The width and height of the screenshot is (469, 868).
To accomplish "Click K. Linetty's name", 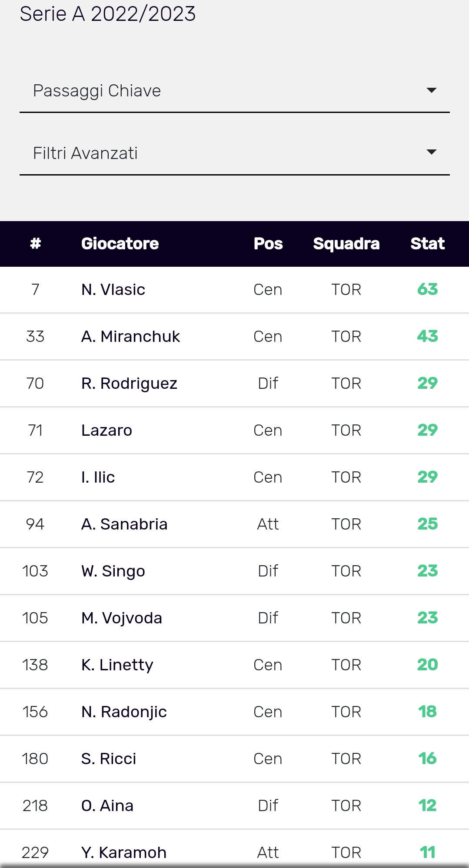I will coord(117,665).
